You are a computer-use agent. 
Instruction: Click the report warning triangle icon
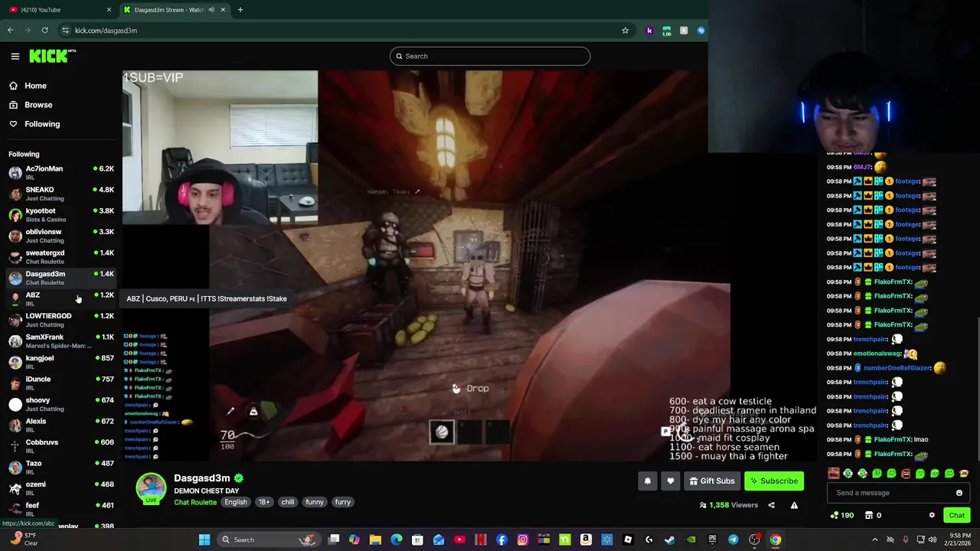[794, 505]
